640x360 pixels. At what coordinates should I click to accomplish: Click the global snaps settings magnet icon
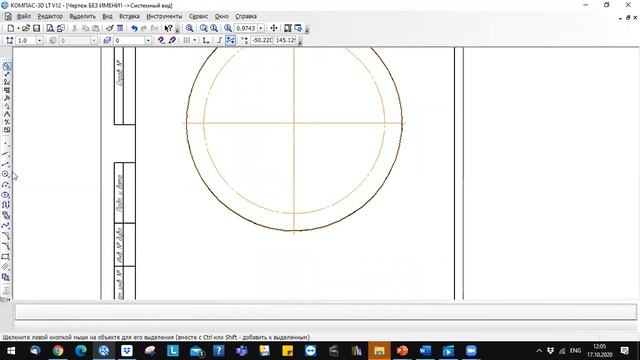click(161, 40)
